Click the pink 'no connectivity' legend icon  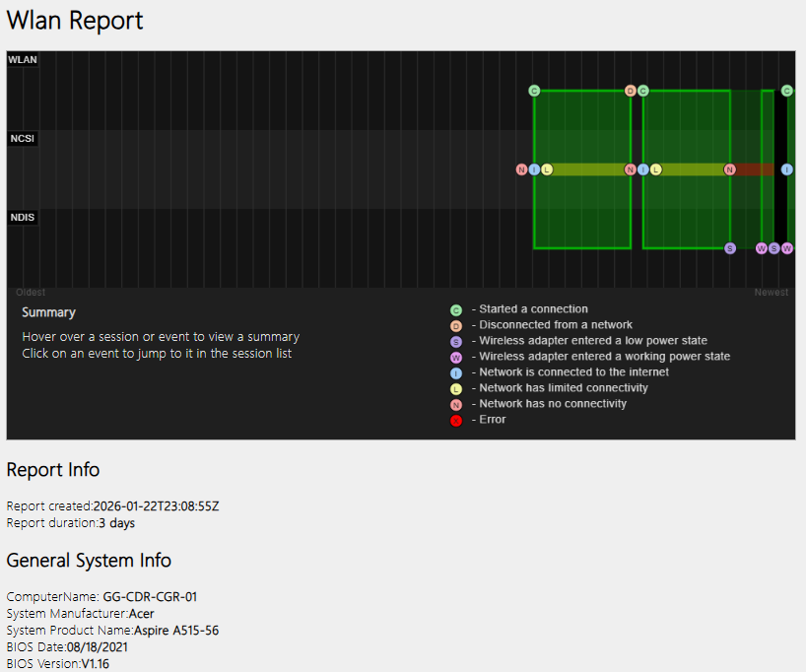[x=455, y=404]
